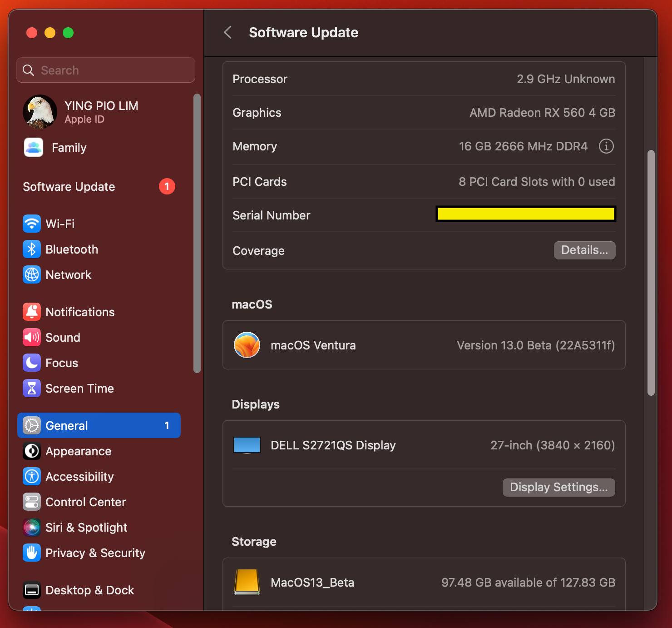Click "16 GB 2666 MHz DDR4" value

click(523, 146)
